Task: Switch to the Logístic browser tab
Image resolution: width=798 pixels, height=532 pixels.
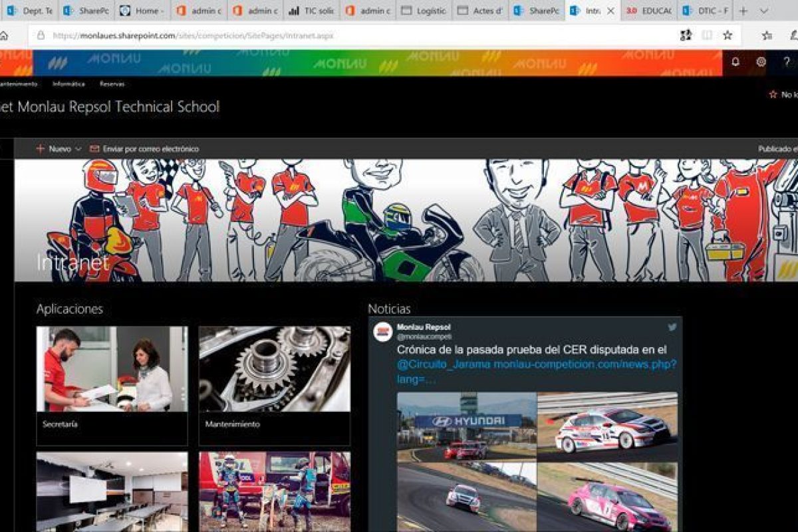Action: [424, 11]
